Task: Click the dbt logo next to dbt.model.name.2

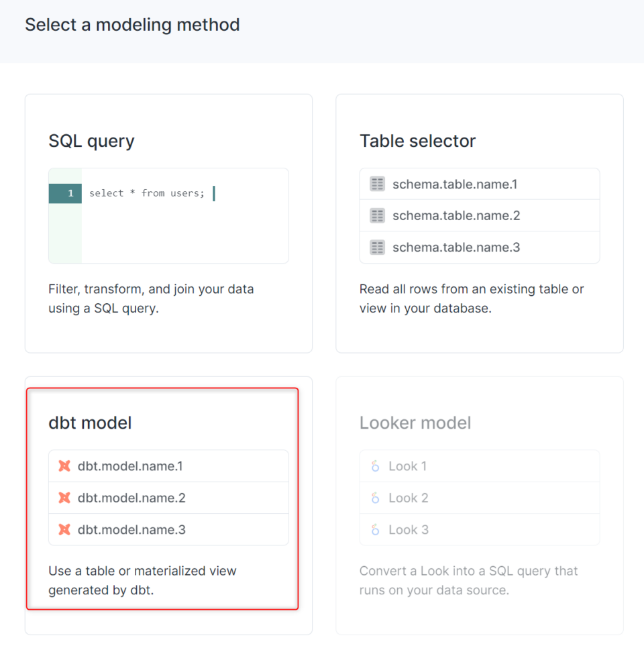Action: tap(65, 498)
